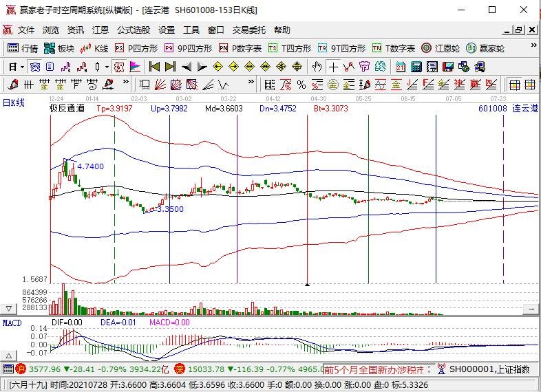Open the 文件 menu

pos(26,30)
